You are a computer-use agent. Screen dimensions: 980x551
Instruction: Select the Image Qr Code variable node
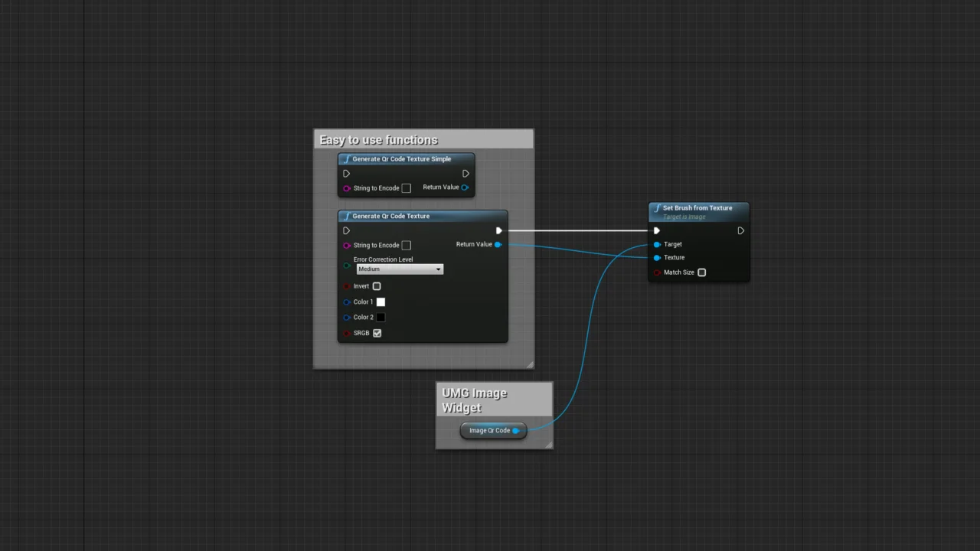(x=493, y=431)
